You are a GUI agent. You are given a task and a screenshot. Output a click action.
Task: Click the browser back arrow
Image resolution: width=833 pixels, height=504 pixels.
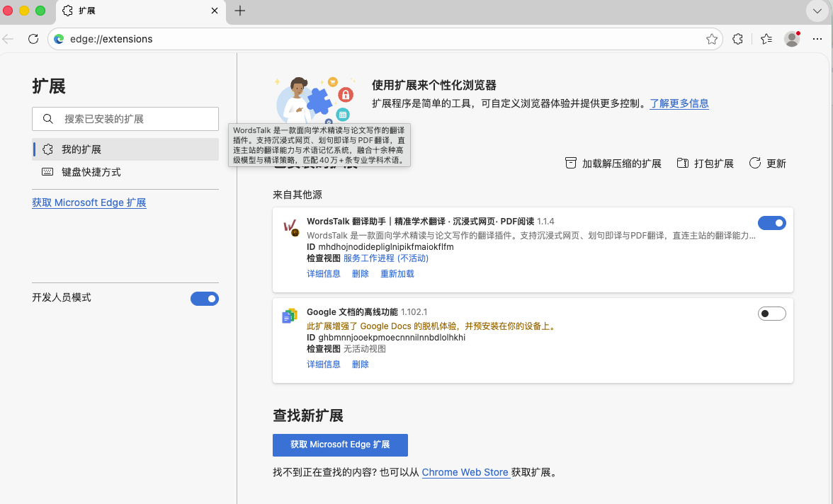(8, 39)
